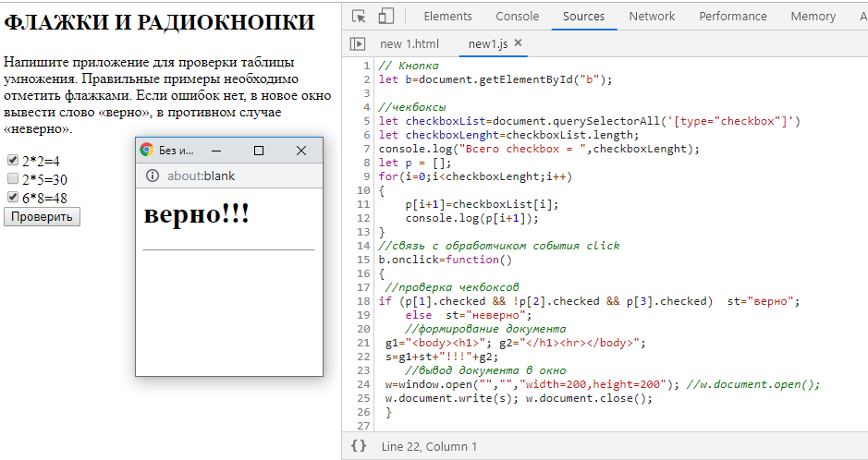The width and height of the screenshot is (868, 460).
Task: Click the info icon beside about:blank
Action: click(x=153, y=176)
